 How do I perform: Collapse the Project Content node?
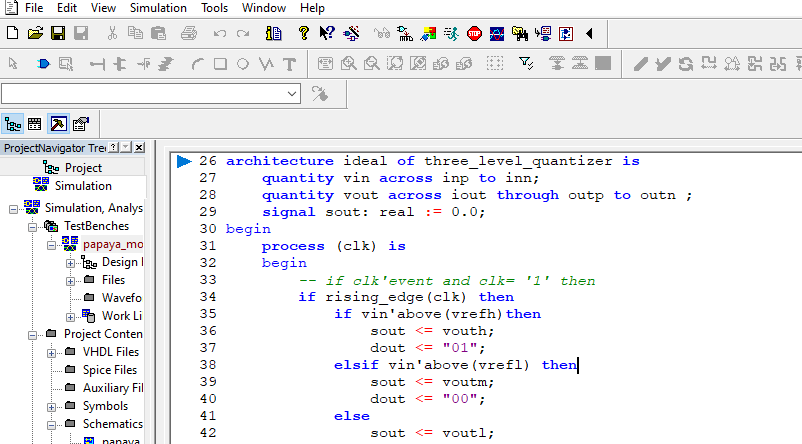click(x=33, y=335)
